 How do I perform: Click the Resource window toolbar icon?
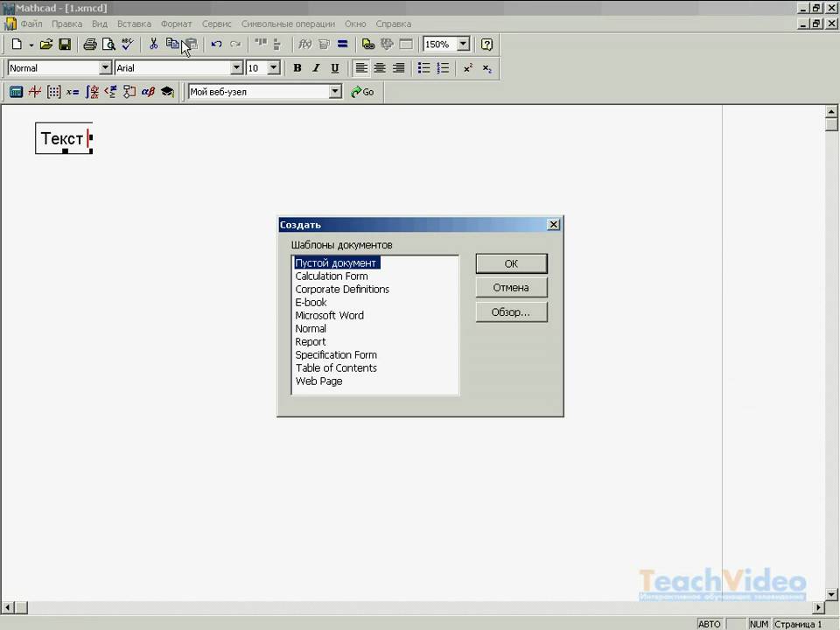pos(406,45)
